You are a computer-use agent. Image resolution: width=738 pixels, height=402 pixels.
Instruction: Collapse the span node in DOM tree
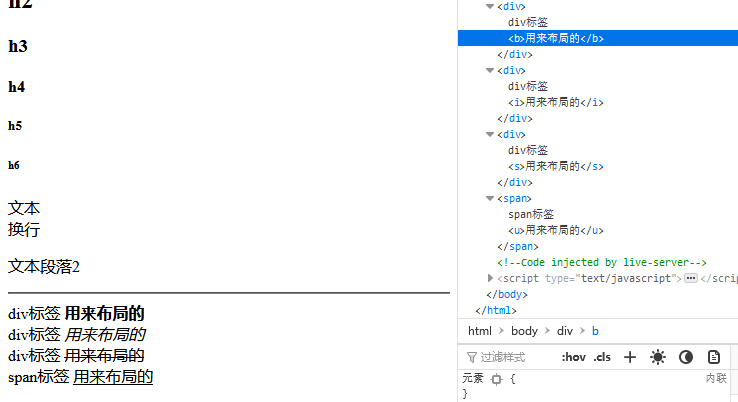click(x=490, y=199)
